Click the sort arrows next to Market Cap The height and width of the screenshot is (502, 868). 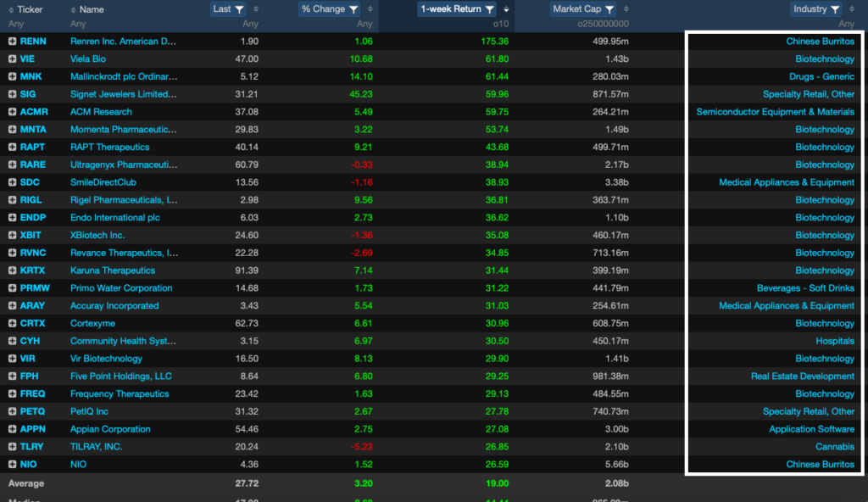626,9
